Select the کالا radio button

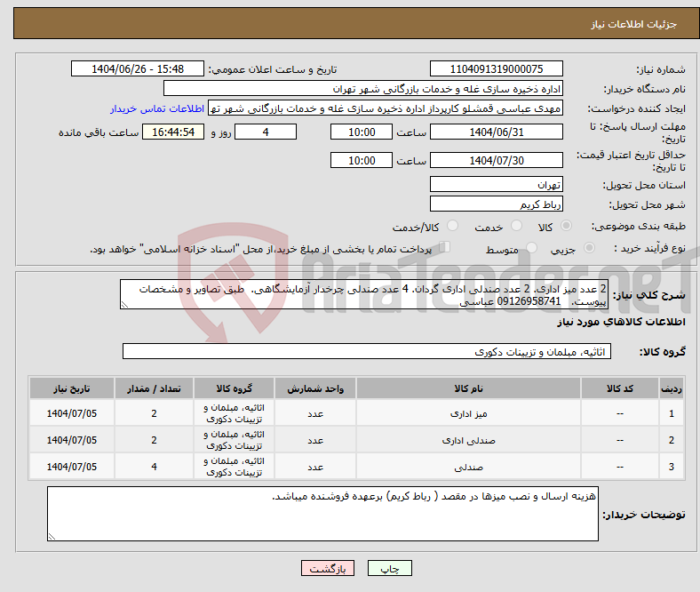567,227
